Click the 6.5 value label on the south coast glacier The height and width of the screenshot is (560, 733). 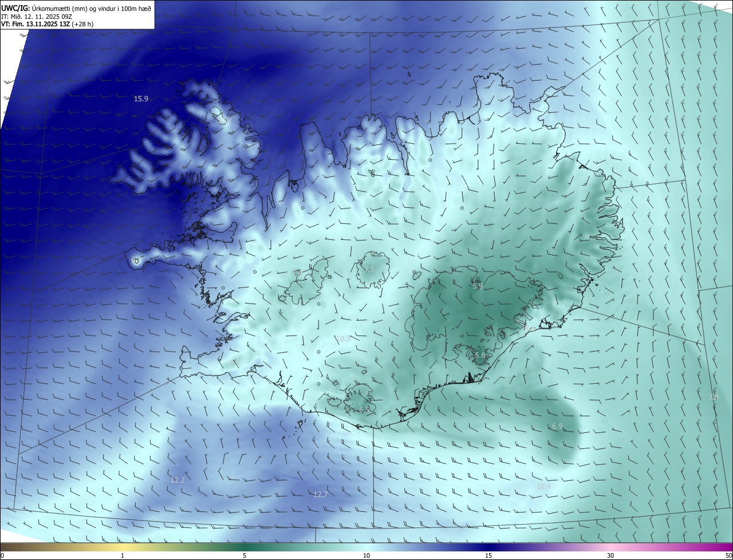pyautogui.click(x=365, y=409)
